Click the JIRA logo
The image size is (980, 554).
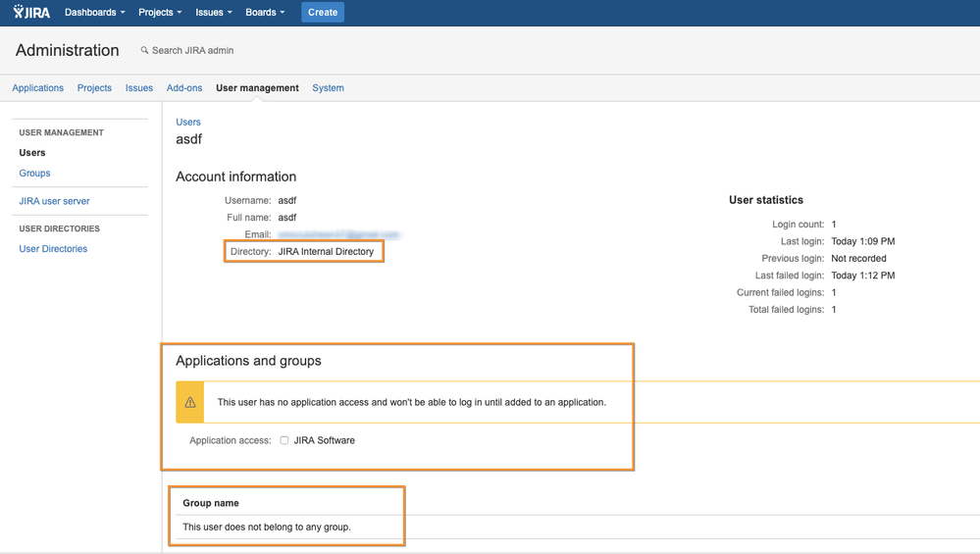point(31,12)
